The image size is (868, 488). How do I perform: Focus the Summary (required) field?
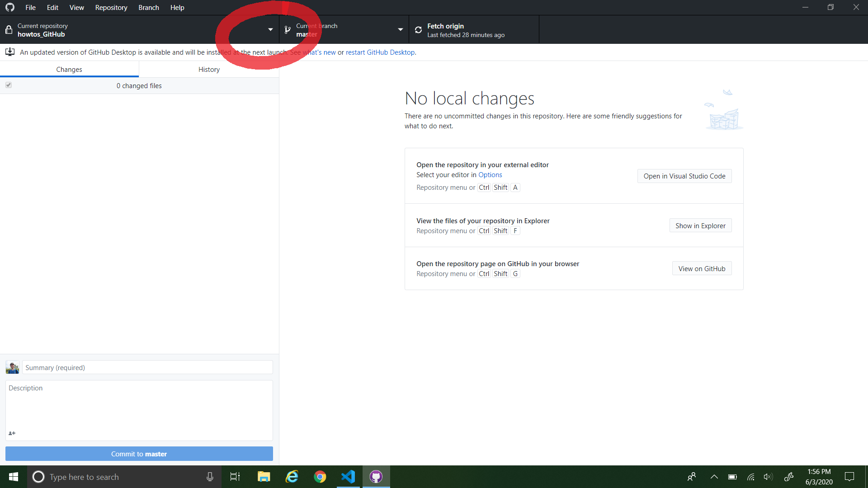(x=147, y=367)
